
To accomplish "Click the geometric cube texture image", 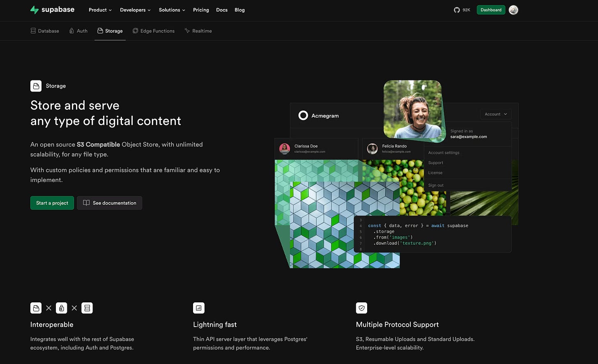I will (x=344, y=225).
